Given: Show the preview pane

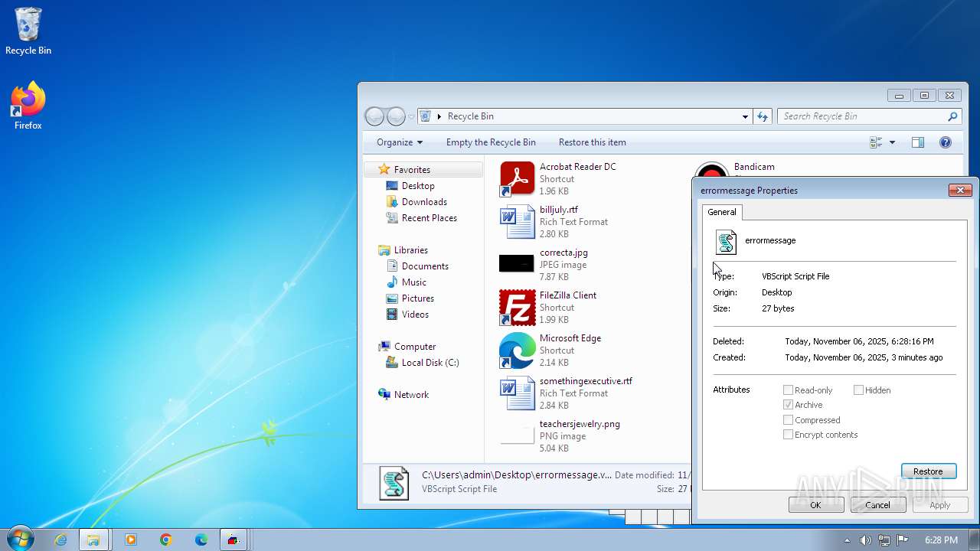Looking at the screenshot, I should [x=918, y=142].
